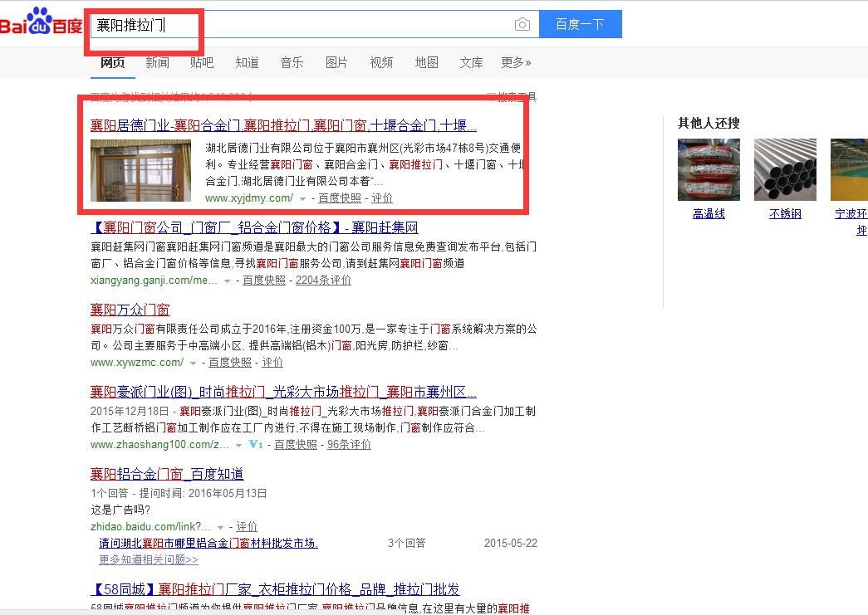Click 评价 for xywzmc.com result

pos(272,363)
